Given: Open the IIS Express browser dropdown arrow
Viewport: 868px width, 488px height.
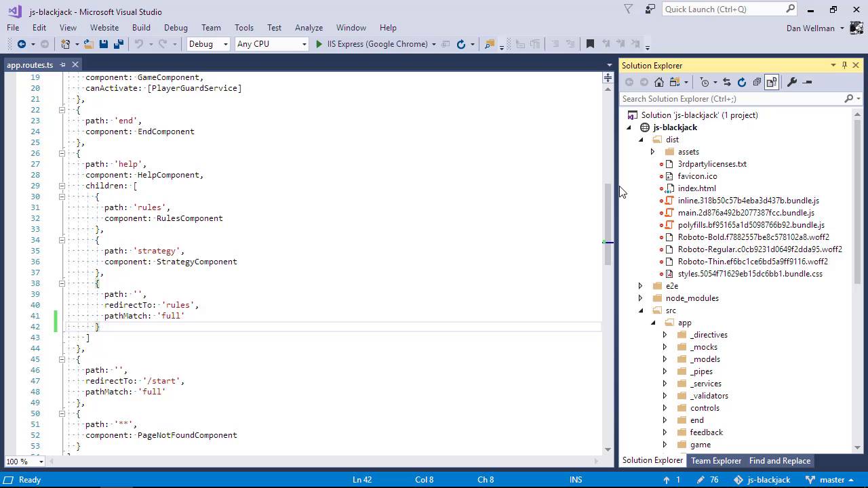Looking at the screenshot, I should click(433, 44).
